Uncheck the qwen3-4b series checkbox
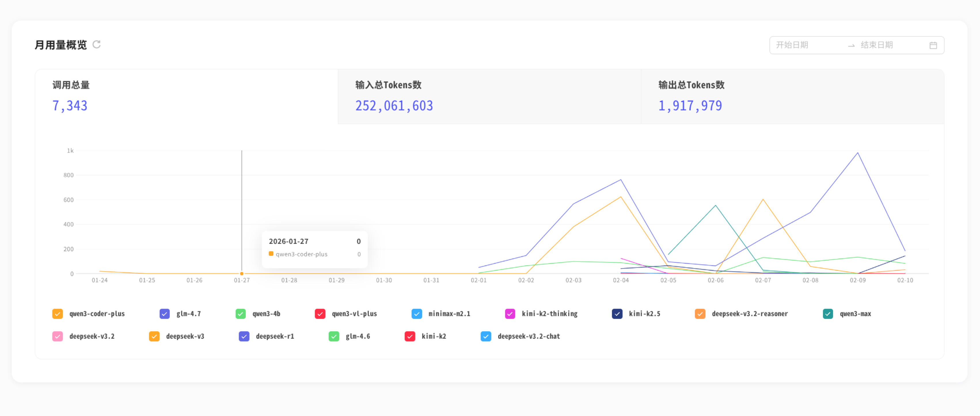Viewport: 980px width, 416px height. click(240, 314)
